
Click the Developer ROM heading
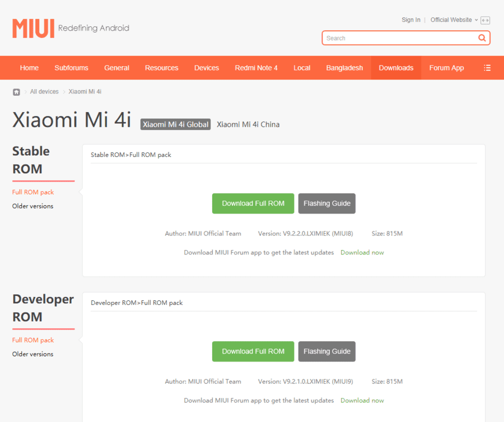43,308
